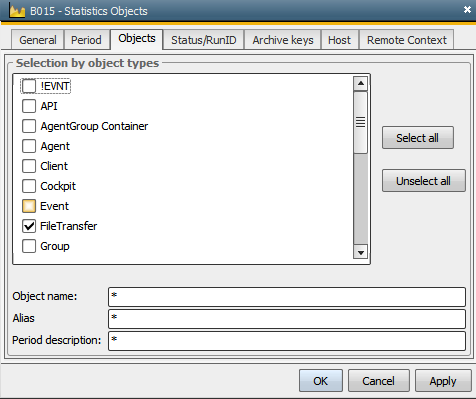Enable the API object type
Image resolution: width=476 pixels, height=399 pixels.
pos(29,106)
